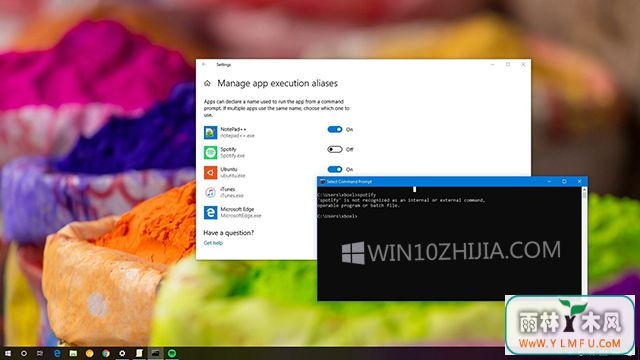Open the Windows Start menu

click(x=7, y=353)
